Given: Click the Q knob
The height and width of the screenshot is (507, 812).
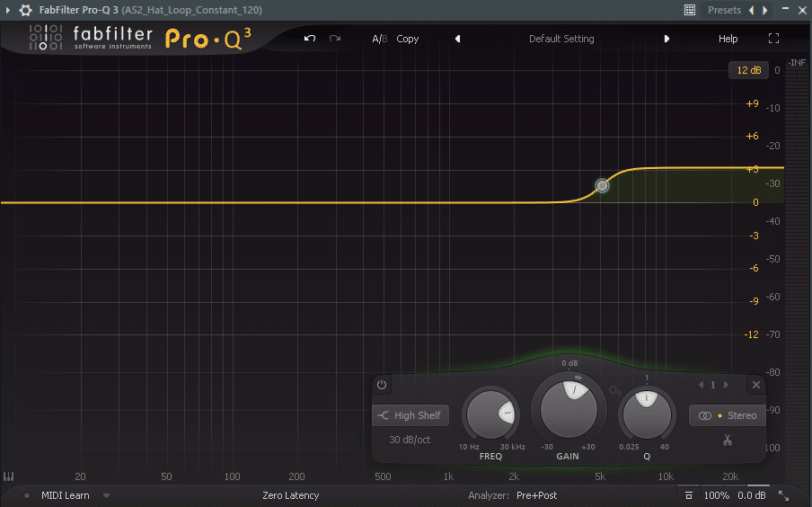Looking at the screenshot, I should click(x=647, y=414).
